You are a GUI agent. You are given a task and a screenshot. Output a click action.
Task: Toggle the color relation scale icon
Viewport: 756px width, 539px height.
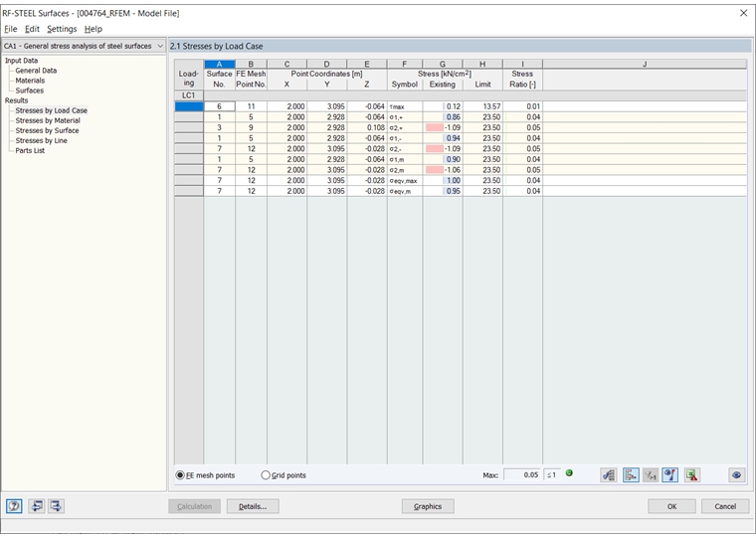point(670,475)
